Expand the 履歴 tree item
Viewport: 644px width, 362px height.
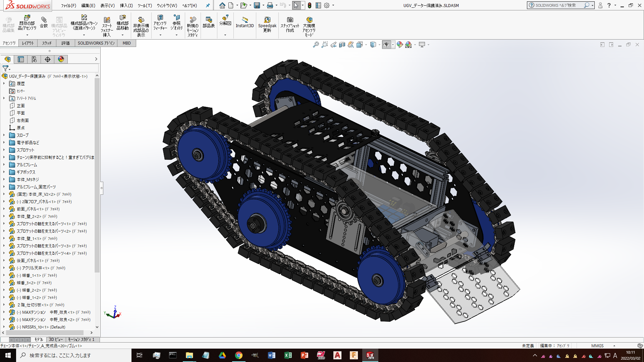pyautogui.click(x=4, y=83)
